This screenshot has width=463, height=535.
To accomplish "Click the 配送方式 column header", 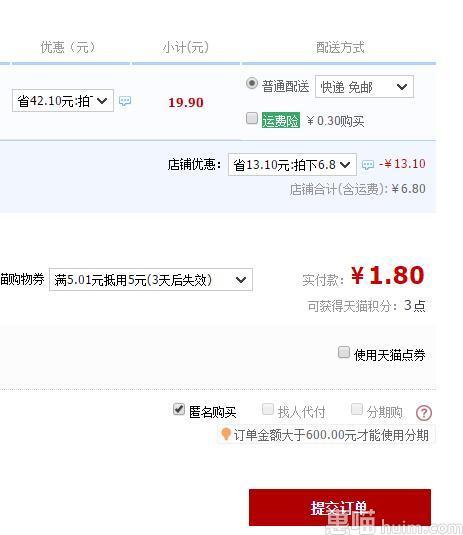I will coord(340,47).
